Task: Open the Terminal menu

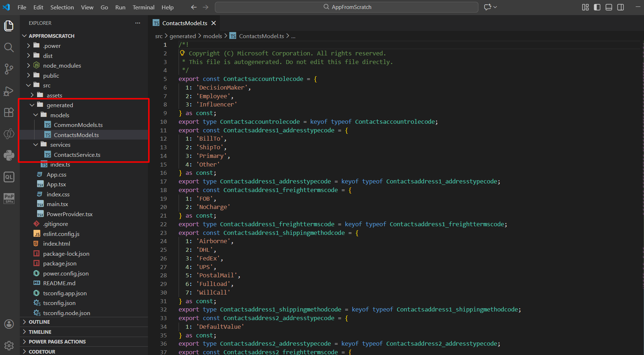Action: tap(143, 7)
